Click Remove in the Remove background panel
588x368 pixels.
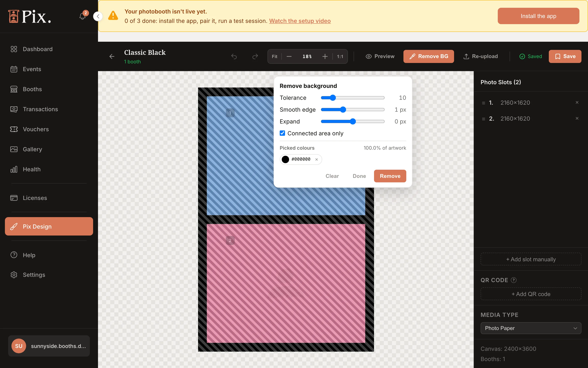pyautogui.click(x=390, y=176)
